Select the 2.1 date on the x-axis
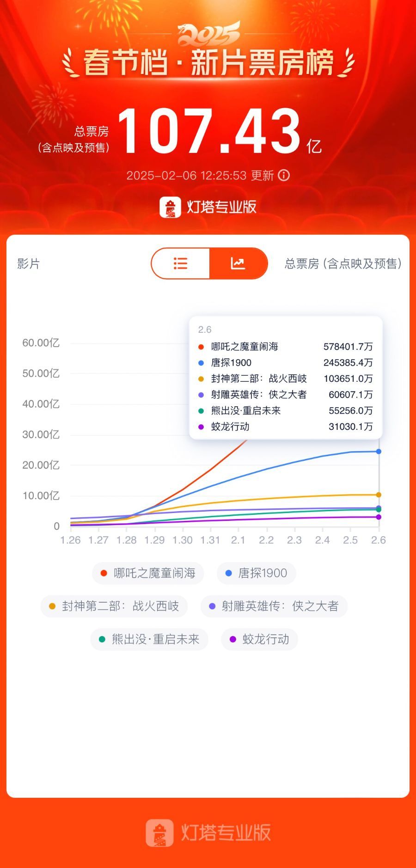This screenshot has width=416, height=868. (x=238, y=540)
